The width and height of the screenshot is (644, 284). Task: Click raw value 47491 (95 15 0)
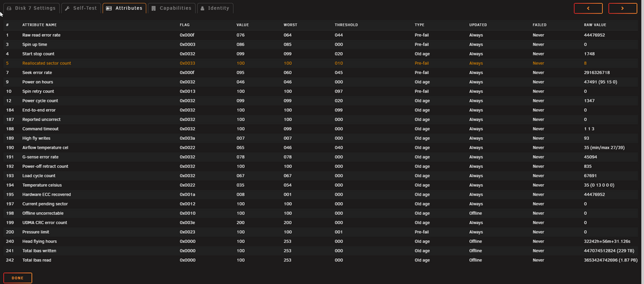pos(600,82)
